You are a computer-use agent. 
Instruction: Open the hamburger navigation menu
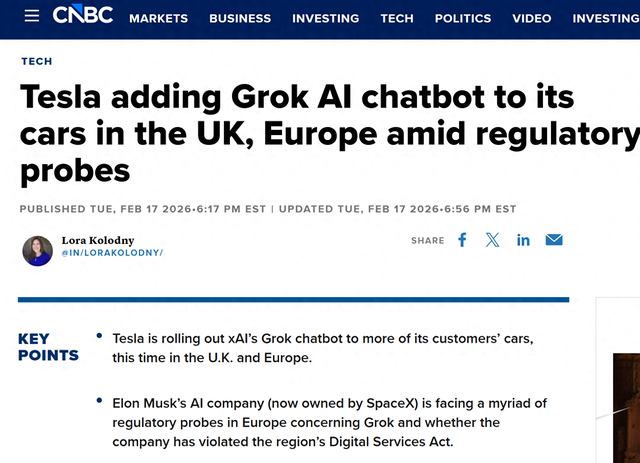pos(32,17)
